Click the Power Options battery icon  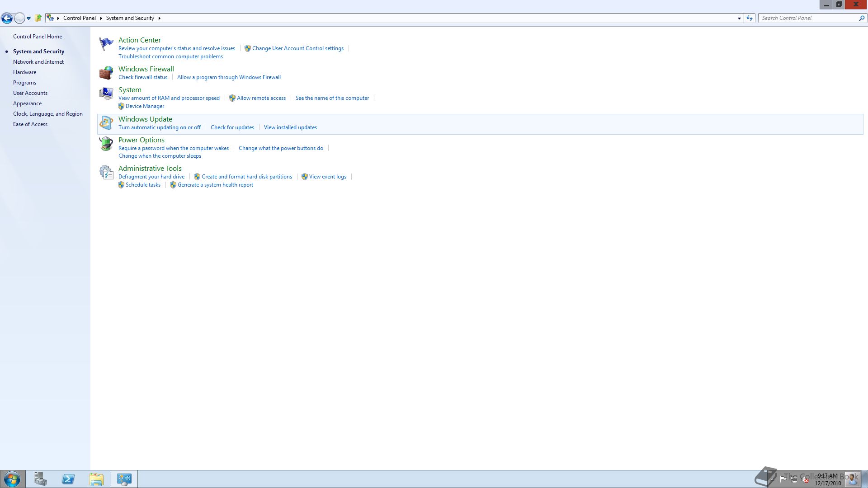pyautogui.click(x=106, y=144)
